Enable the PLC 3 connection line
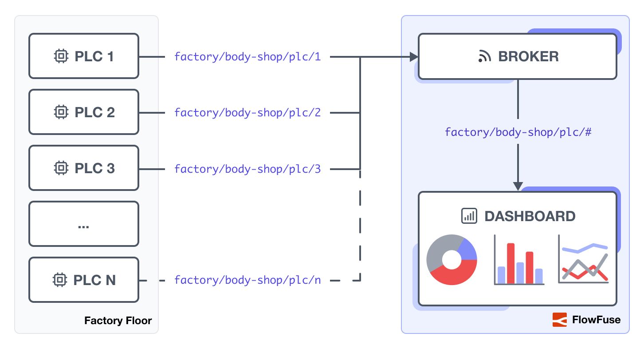 pyautogui.click(x=152, y=169)
